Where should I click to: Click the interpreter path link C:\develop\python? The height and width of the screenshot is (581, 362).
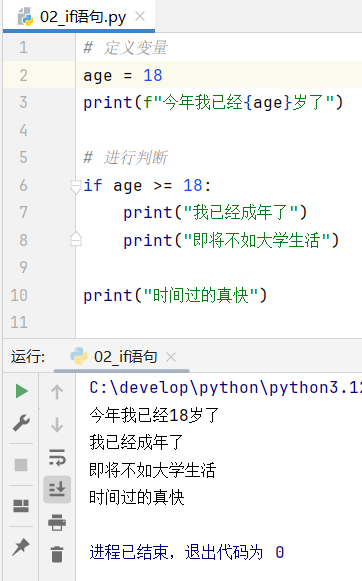225,388
